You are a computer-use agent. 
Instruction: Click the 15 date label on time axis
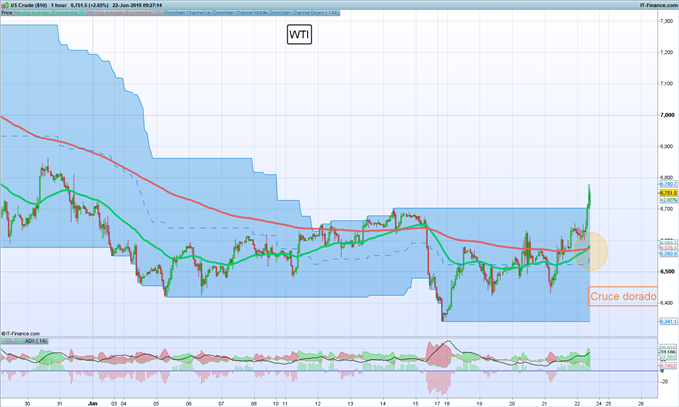[415, 403]
